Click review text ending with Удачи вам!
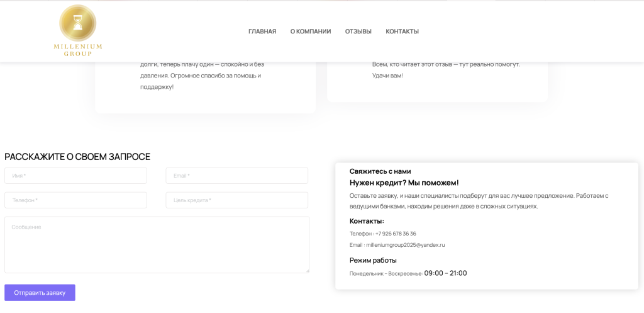Screen dimensions: 644x313 pyautogui.click(x=446, y=70)
